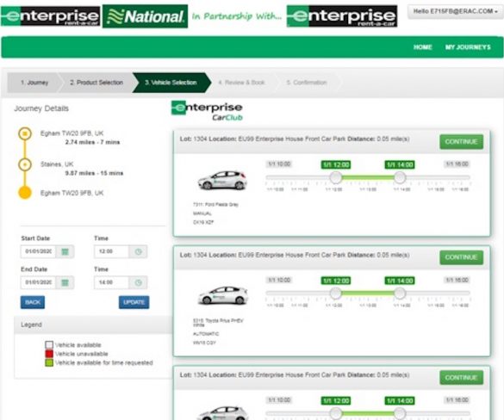Click the 'Staines, UK' stop text
Screen dimensions: 504x420
(x=57, y=164)
